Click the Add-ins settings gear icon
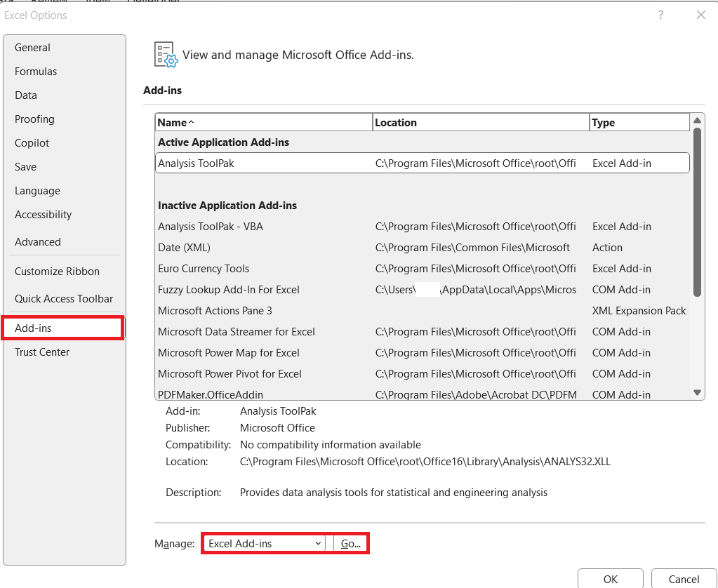 tap(166, 55)
